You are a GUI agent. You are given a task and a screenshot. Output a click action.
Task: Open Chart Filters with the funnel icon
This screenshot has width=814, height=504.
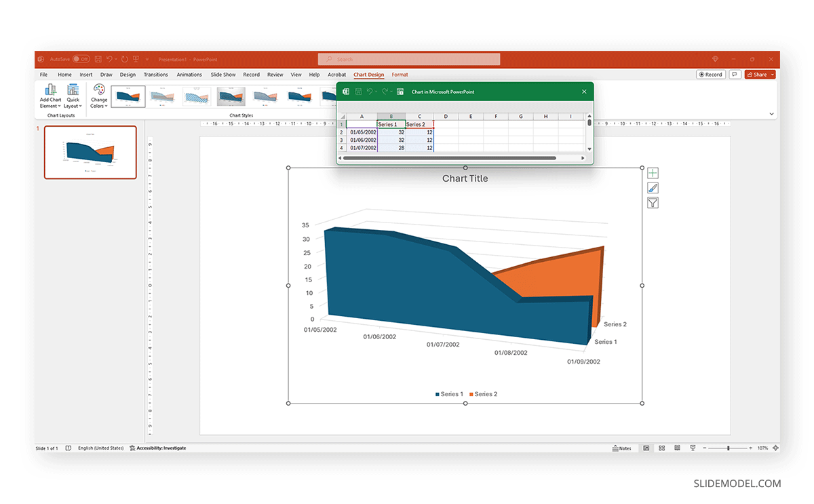coord(652,202)
